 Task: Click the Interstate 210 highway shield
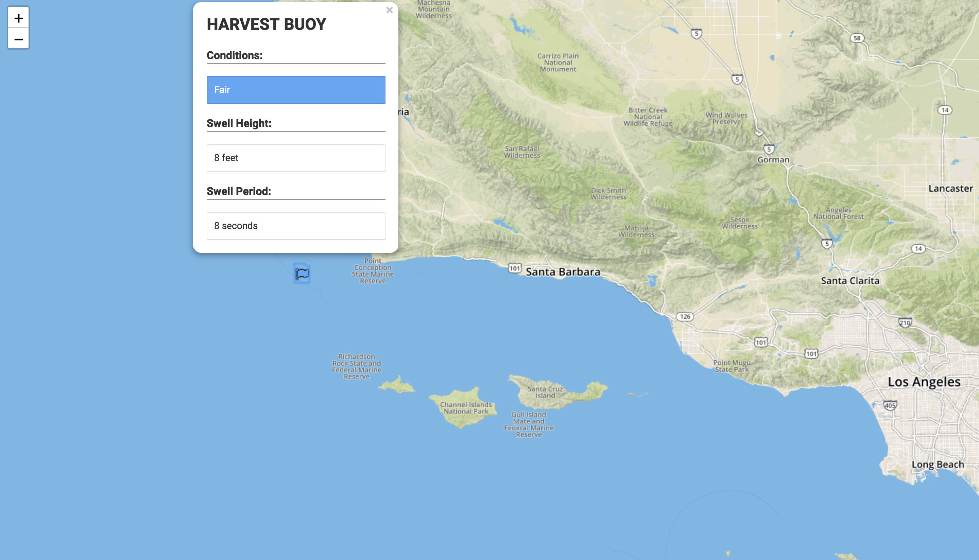click(905, 323)
